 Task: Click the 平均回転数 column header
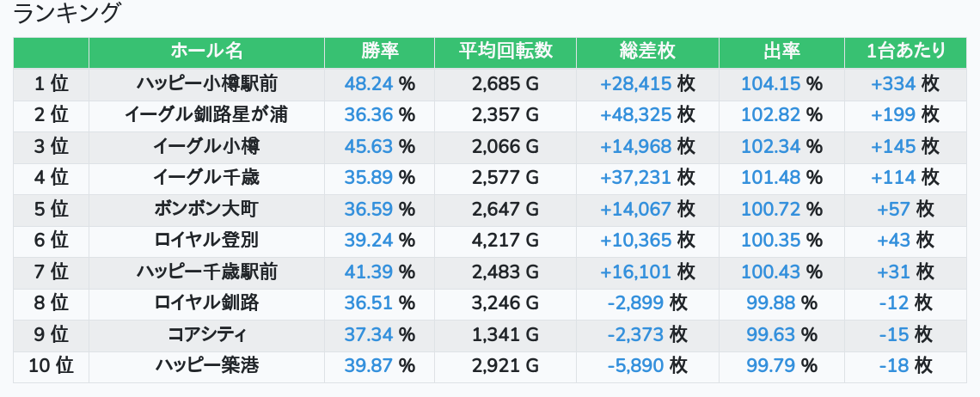click(x=505, y=52)
